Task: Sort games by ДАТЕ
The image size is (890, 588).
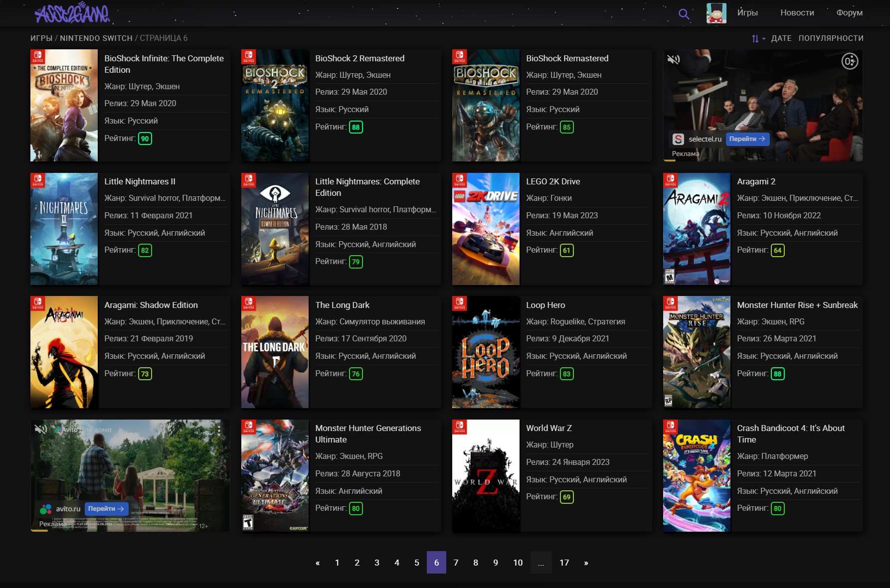Action: coord(781,38)
